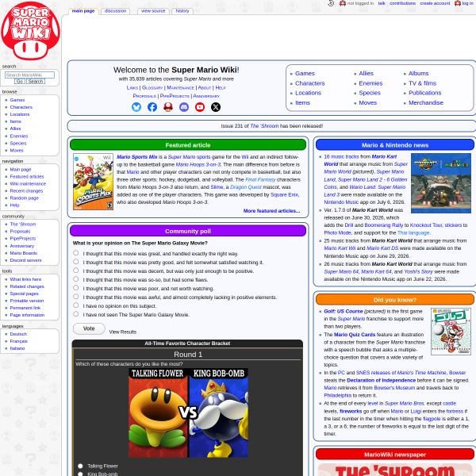The image size is (476, 476).
Task: Select poll option movie was so-so
Action: point(76,279)
